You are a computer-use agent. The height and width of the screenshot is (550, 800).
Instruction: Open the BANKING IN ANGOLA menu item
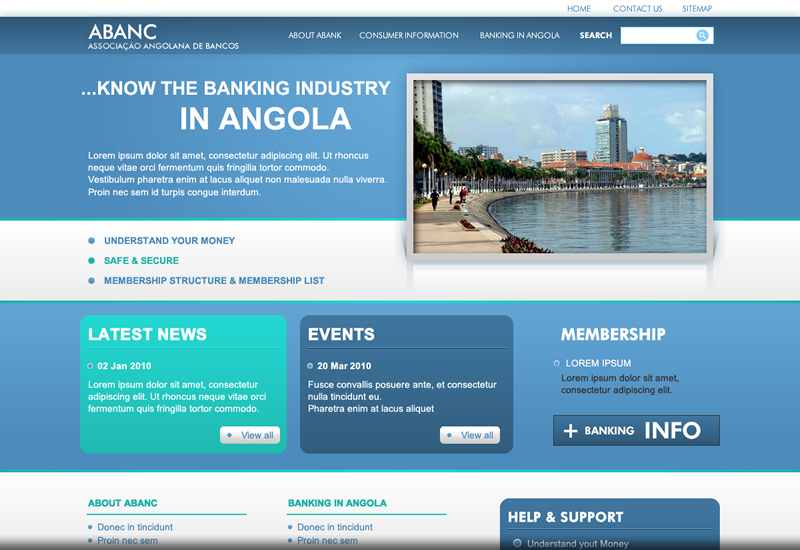pos(519,35)
